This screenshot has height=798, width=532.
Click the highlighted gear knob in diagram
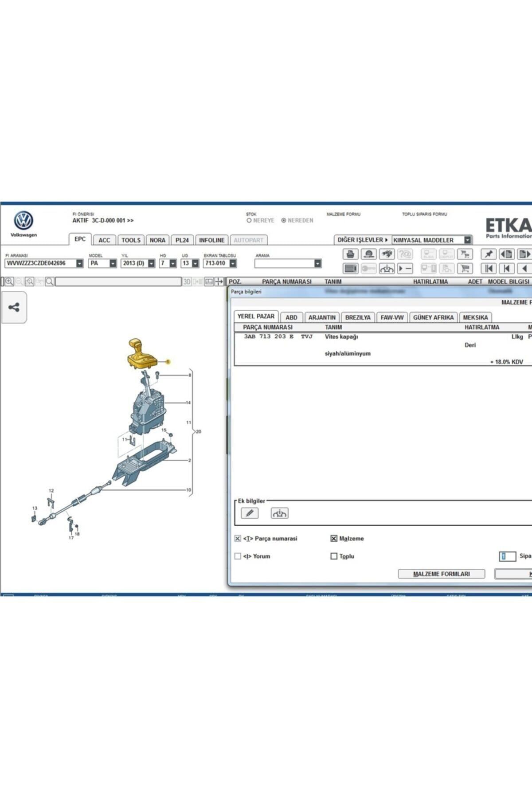(x=142, y=353)
